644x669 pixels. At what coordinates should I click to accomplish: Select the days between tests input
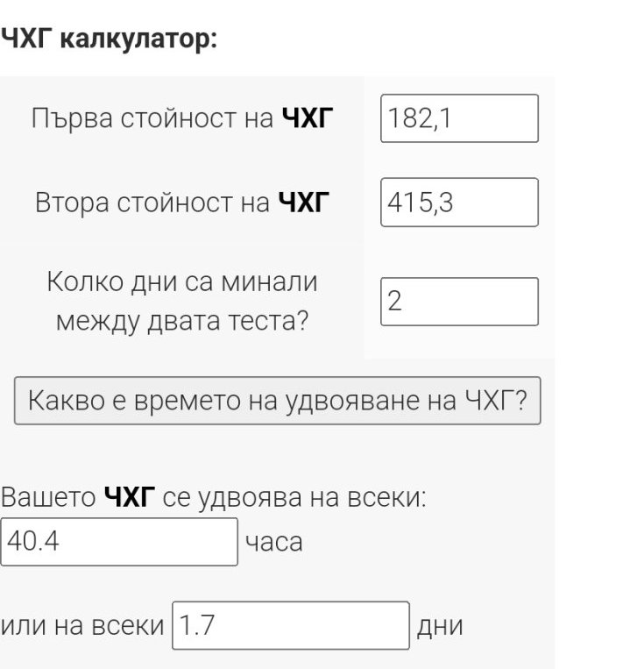[x=459, y=302]
